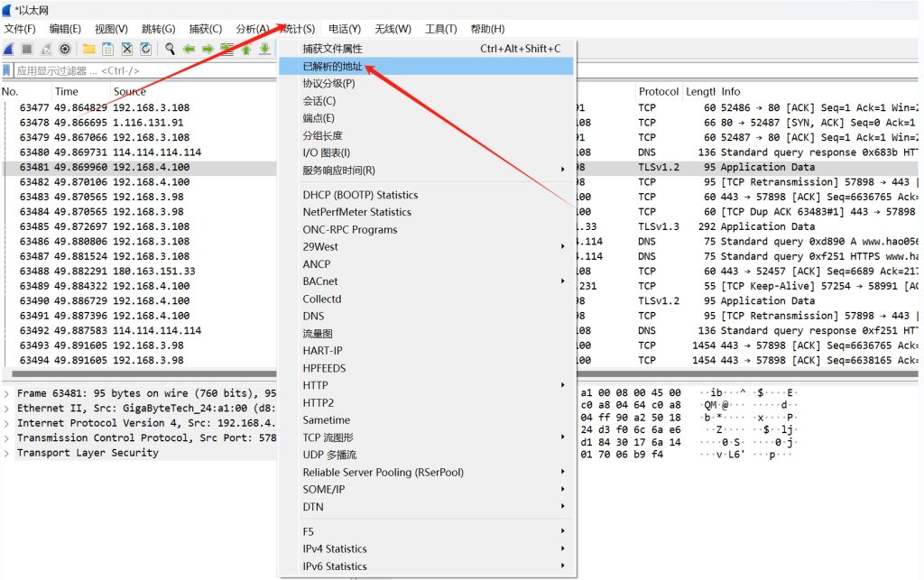Screen dimensions: 924x580
Task: Select packet row 63480 from 114.114.114.114
Action: [140, 152]
